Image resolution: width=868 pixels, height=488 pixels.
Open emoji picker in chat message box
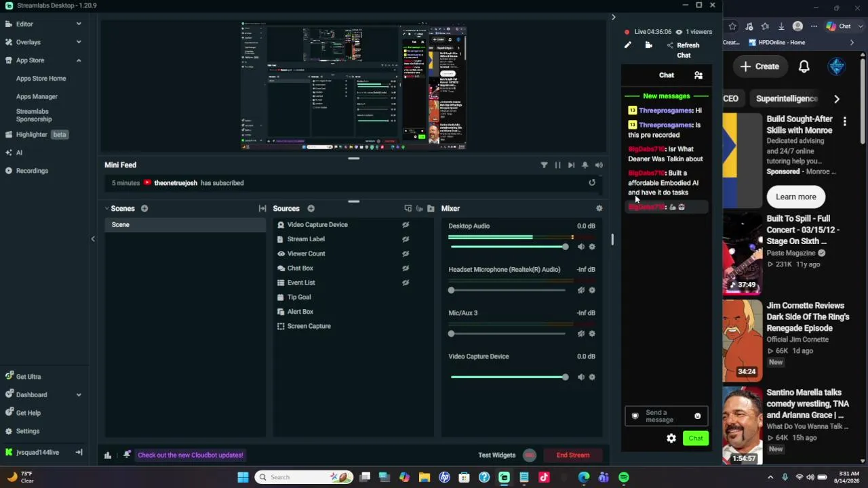coord(697,416)
